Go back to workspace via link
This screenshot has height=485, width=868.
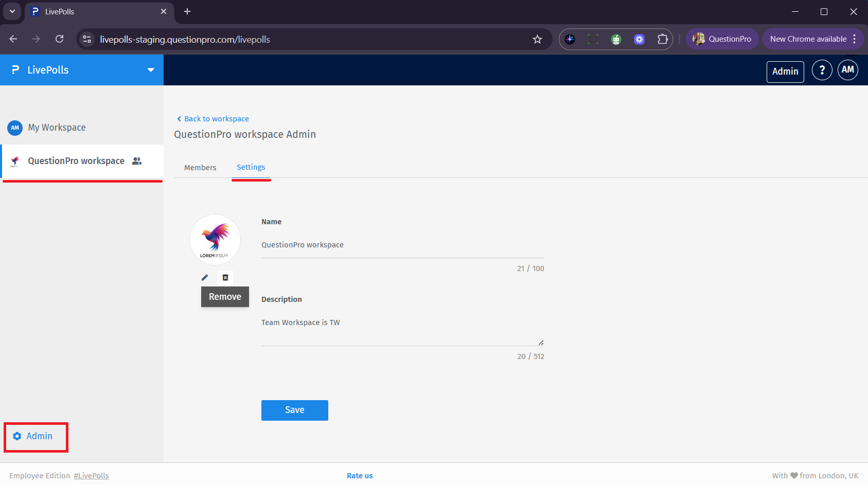click(213, 119)
